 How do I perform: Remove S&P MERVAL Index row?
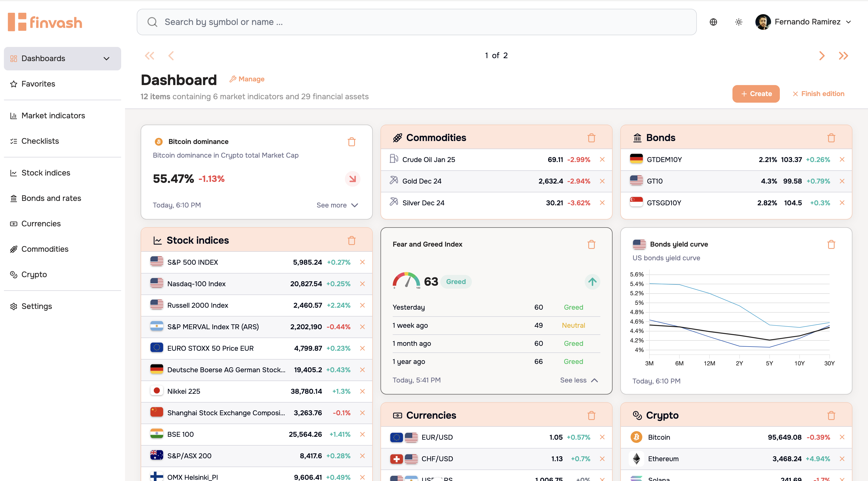tap(362, 327)
